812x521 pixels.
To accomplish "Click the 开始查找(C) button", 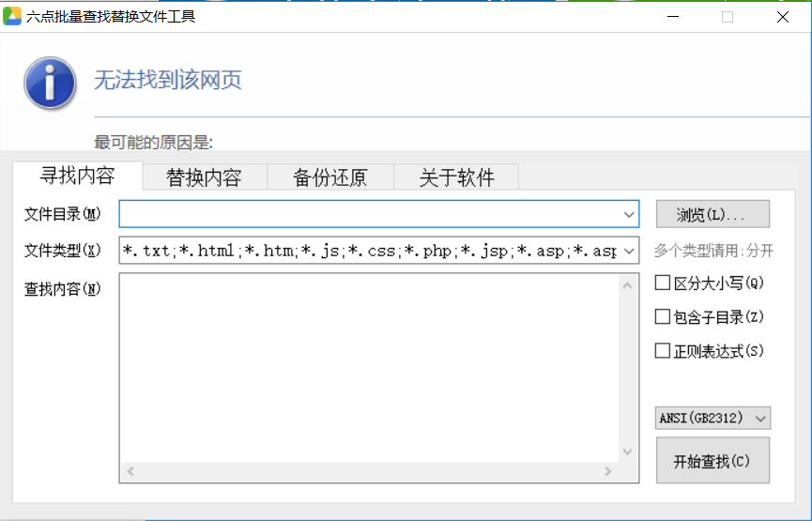I will point(712,460).
